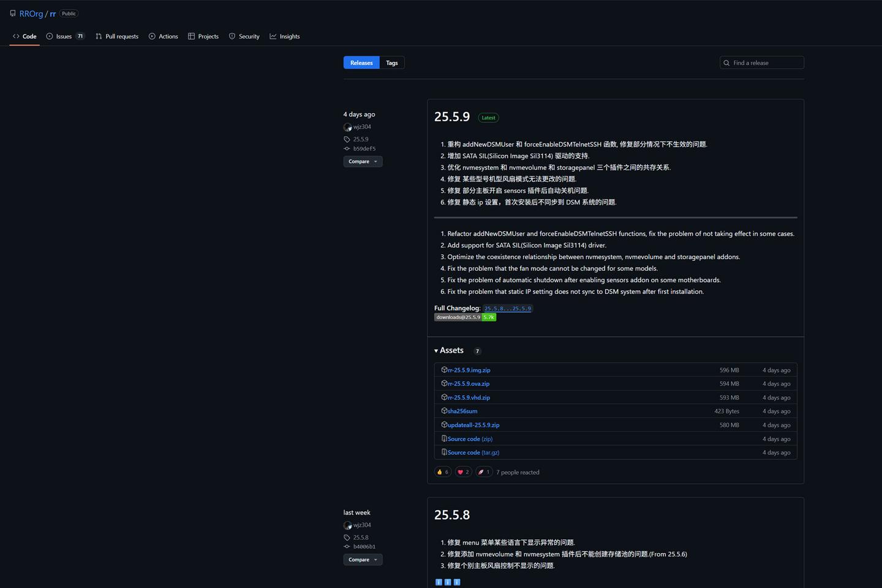Image resolution: width=882 pixels, height=588 pixels.
Task: Download the rr-25.5.9.img.zip asset
Action: pos(469,370)
